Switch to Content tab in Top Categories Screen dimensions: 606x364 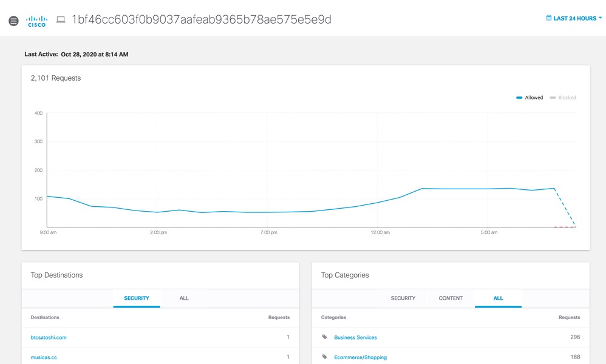451,298
